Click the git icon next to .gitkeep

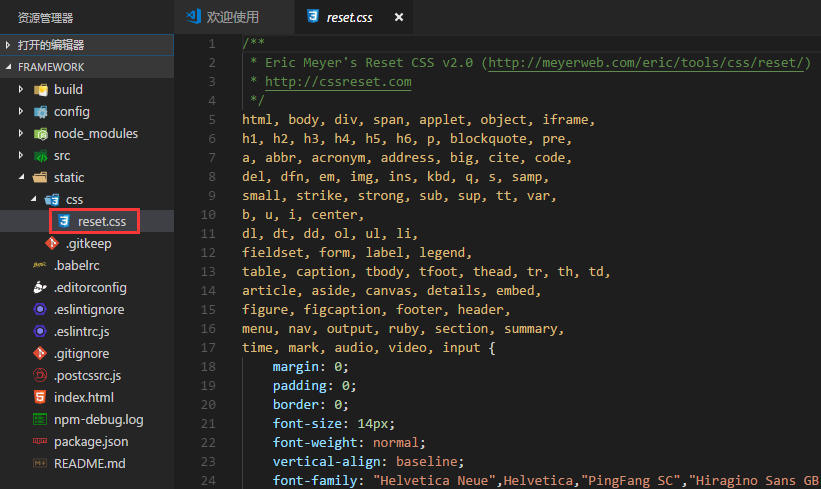tap(52, 243)
